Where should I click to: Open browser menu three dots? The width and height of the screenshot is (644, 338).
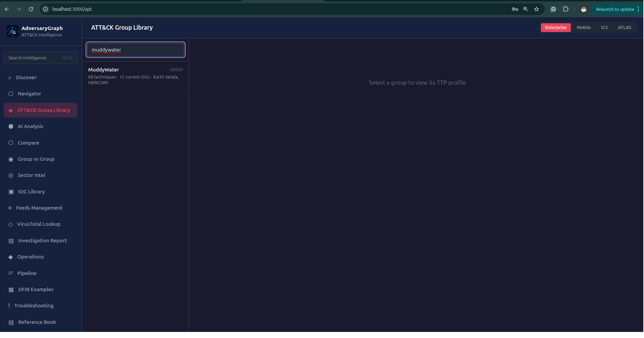click(x=638, y=9)
